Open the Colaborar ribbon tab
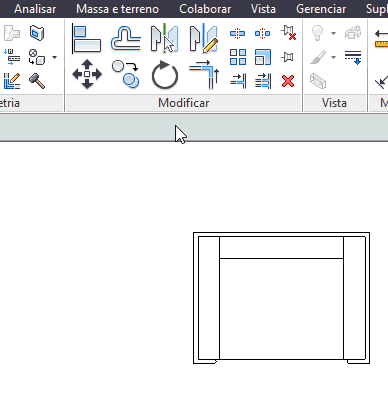This screenshot has width=388, height=416. (205, 9)
